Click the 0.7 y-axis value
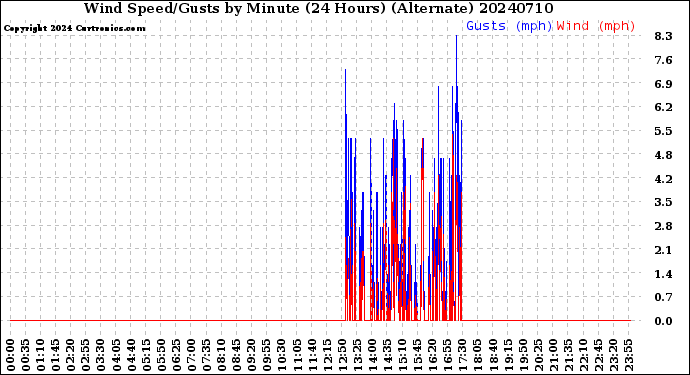This screenshot has height=375, width=690. click(x=664, y=298)
